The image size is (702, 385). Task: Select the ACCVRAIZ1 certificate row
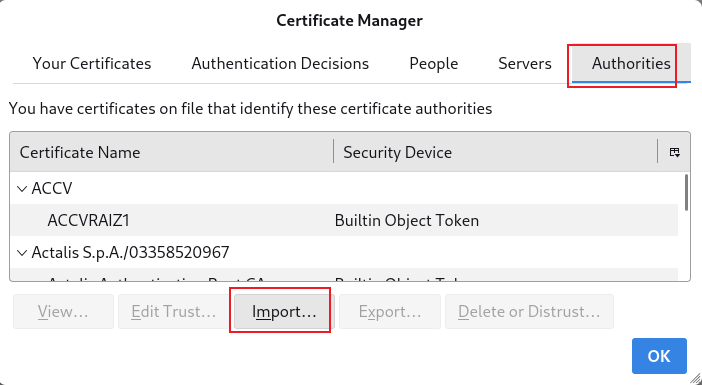(344, 220)
